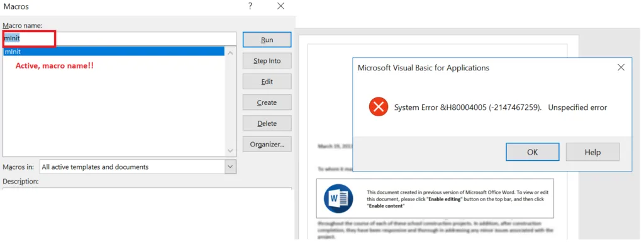The height and width of the screenshot is (242, 644).
Task: Click the System Error message text
Action: click(501, 108)
